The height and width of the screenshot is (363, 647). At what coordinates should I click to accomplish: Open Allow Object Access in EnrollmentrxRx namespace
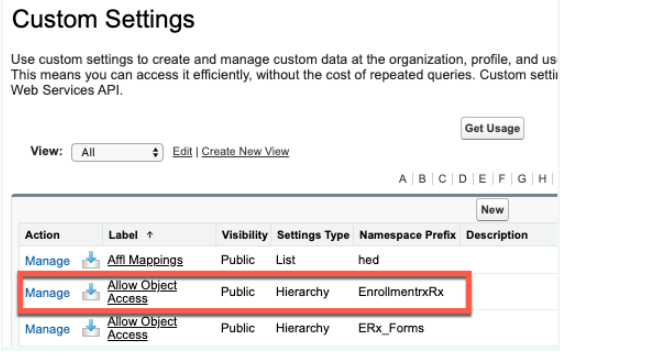[142, 292]
